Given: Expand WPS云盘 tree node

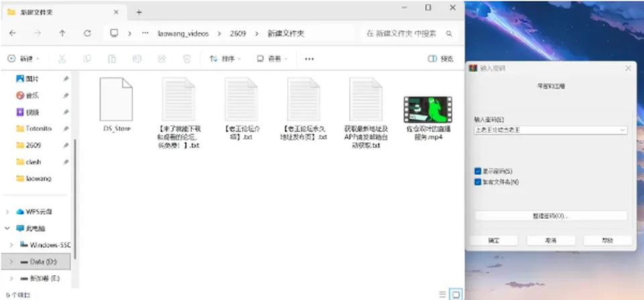Looking at the screenshot, I should pyautogui.click(x=7, y=211).
